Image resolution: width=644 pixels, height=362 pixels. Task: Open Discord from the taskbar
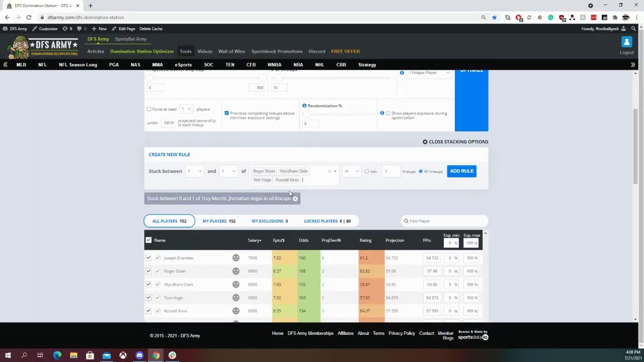[139, 355]
